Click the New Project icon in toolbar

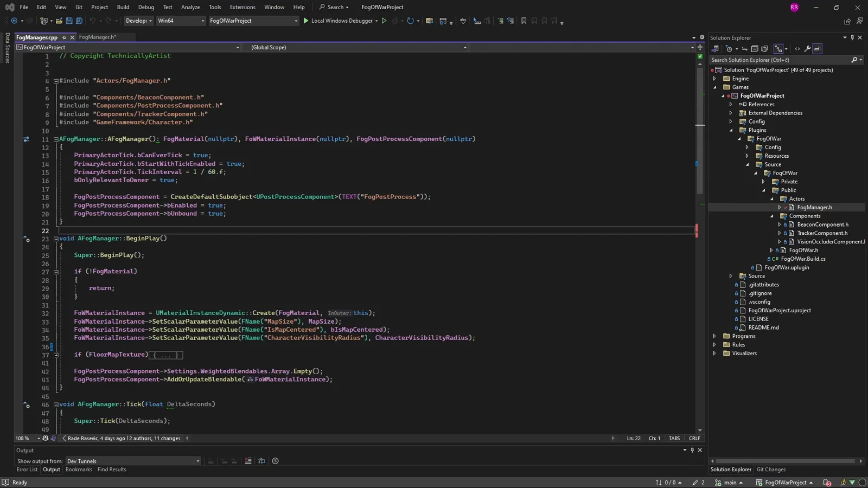pyautogui.click(x=44, y=21)
